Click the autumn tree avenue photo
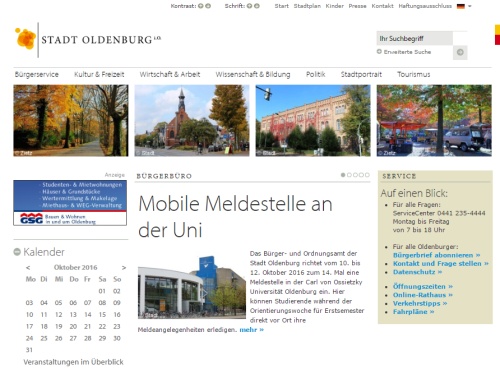 coord(71,120)
